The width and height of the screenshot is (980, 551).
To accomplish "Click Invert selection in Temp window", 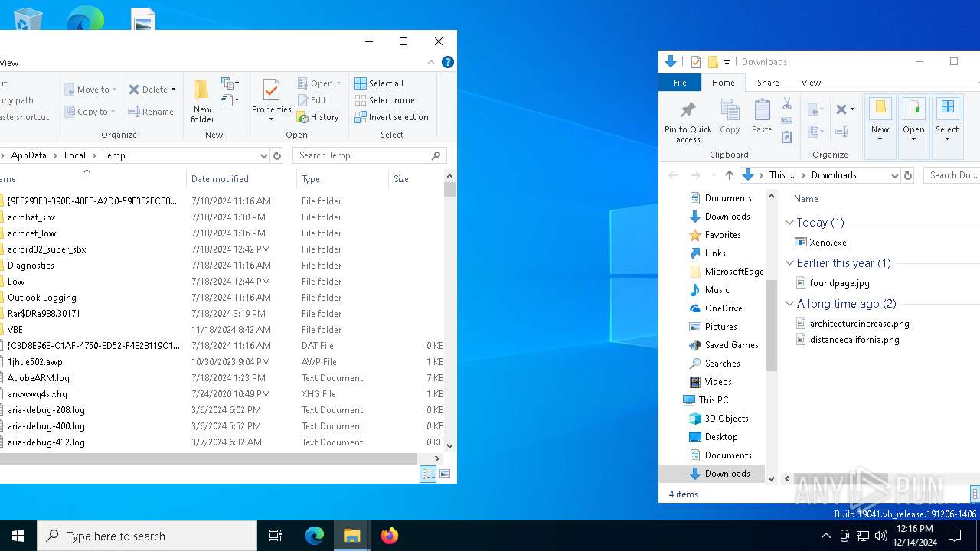I will 391,117.
